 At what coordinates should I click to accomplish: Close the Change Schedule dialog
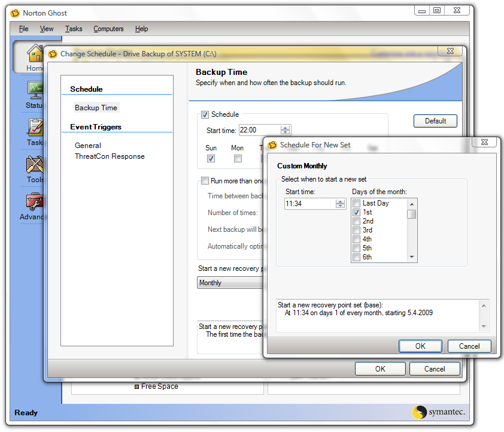click(450, 51)
